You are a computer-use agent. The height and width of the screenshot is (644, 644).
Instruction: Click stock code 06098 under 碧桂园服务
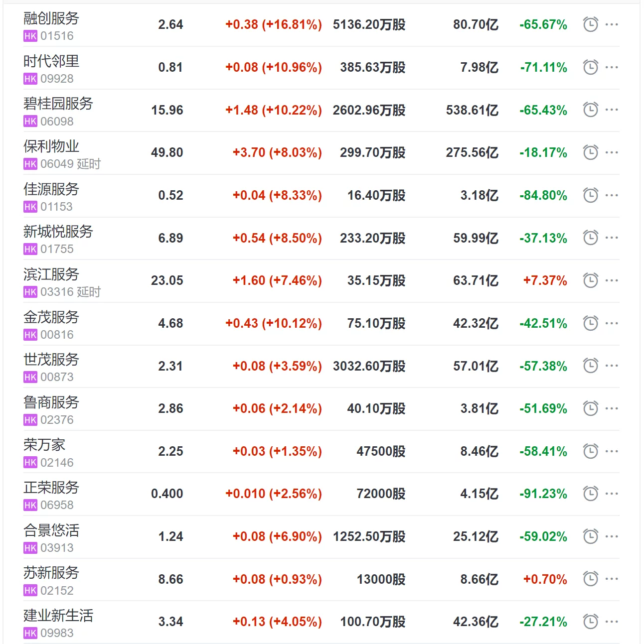57,122
